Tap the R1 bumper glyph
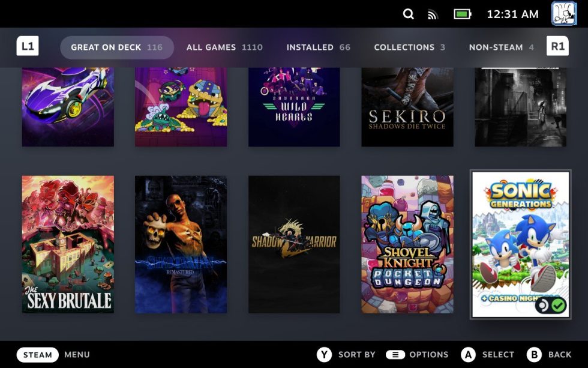588x368 pixels. click(x=557, y=46)
